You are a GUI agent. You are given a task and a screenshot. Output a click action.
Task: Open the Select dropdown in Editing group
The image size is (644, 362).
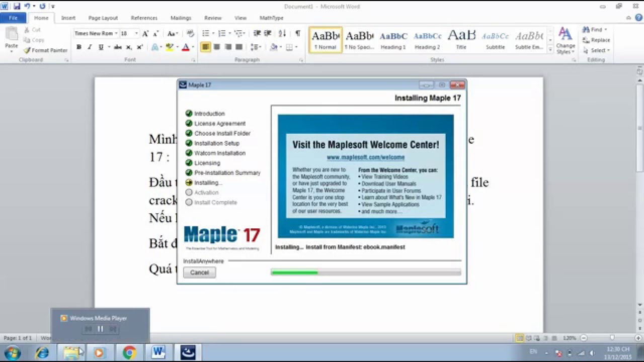click(596, 50)
